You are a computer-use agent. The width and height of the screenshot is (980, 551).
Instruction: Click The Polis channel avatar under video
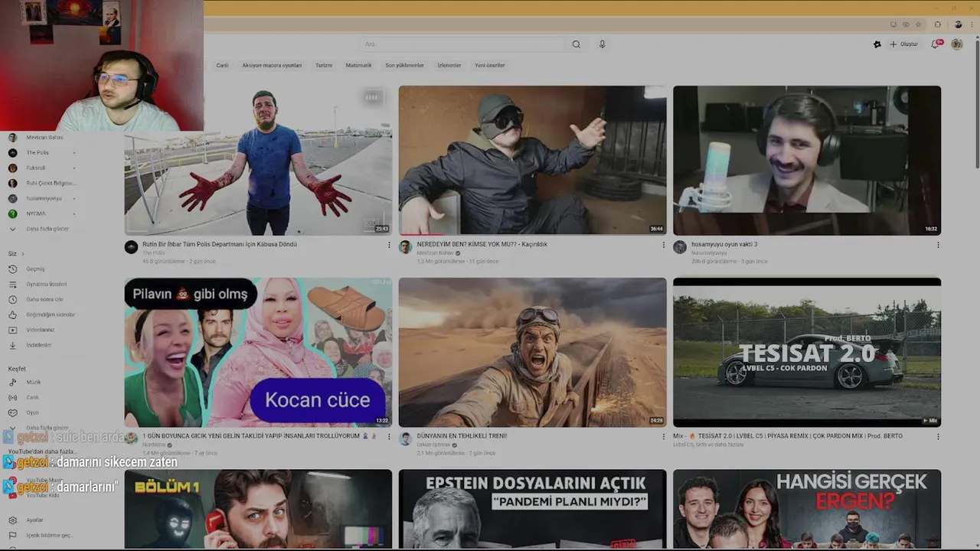(131, 247)
